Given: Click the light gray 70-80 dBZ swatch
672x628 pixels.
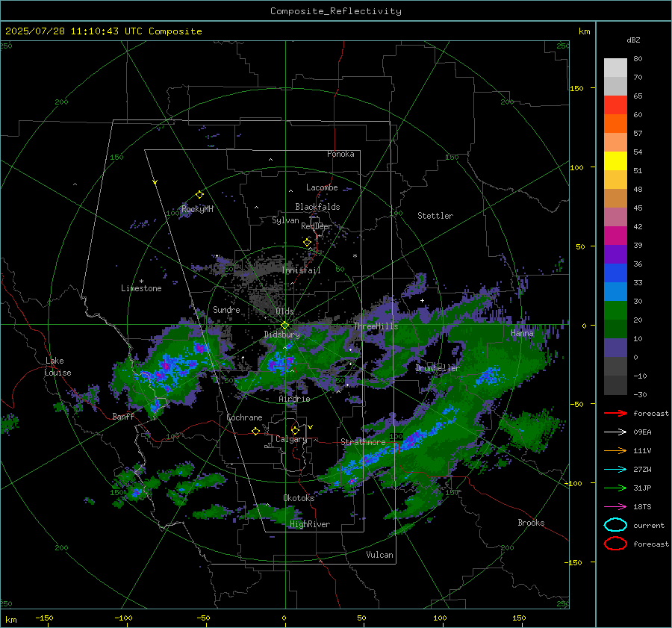Looking at the screenshot, I should click(x=615, y=68).
